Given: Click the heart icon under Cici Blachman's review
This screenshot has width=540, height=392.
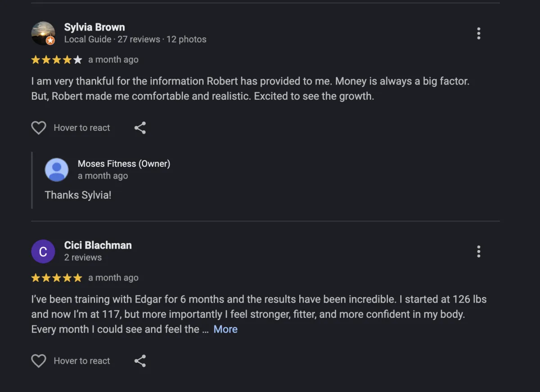Looking at the screenshot, I should (x=39, y=361).
